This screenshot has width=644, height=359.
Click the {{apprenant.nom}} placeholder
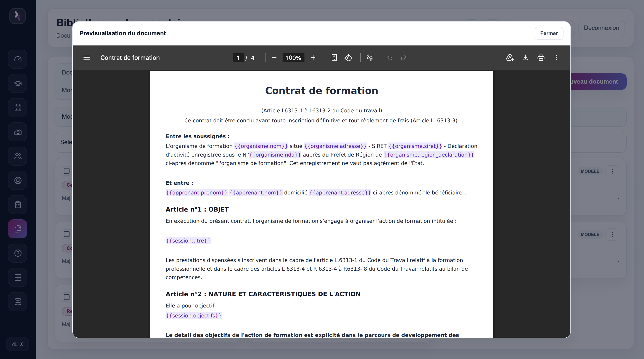tap(256, 193)
